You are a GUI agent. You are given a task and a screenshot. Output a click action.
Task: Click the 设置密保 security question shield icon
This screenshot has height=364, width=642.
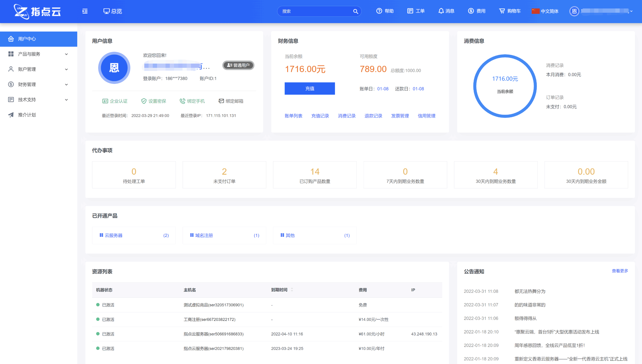pyautogui.click(x=144, y=101)
